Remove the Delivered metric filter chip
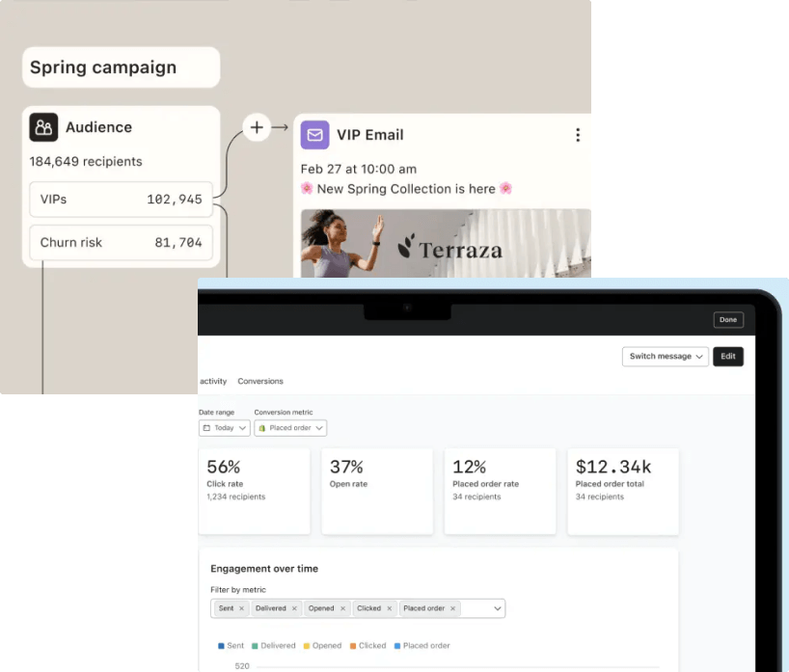Image resolution: width=789 pixels, height=672 pixels. point(294,608)
